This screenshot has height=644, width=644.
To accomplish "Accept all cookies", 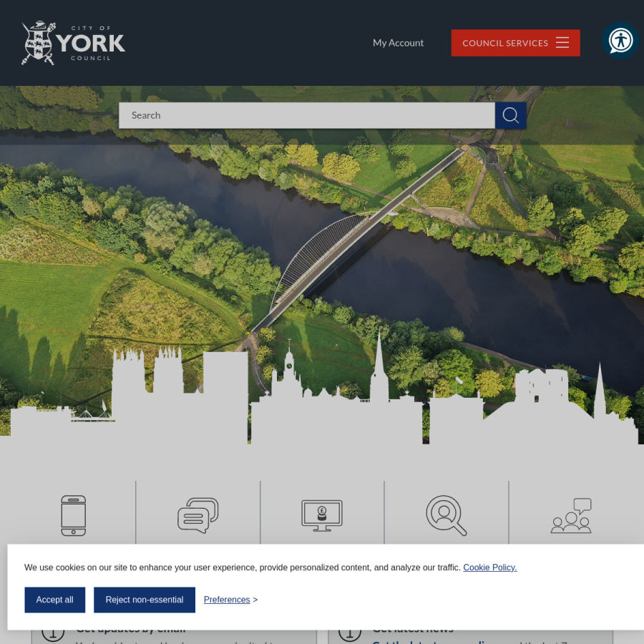I will pos(54,600).
